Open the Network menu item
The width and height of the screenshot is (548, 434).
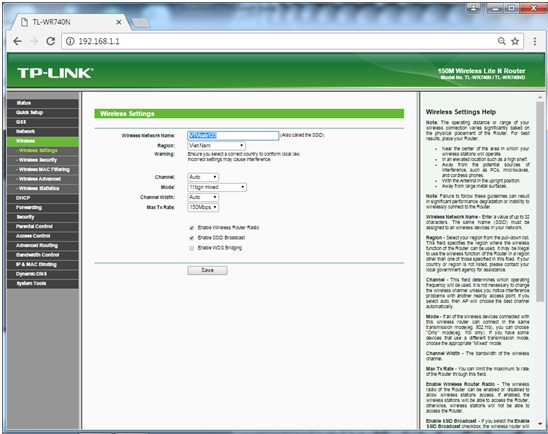tap(43, 131)
